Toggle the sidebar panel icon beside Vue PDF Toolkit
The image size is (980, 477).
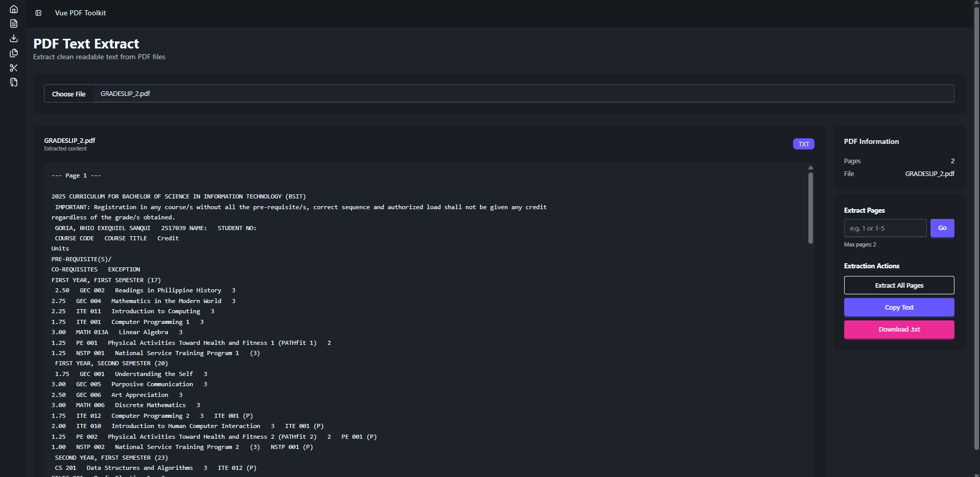38,13
